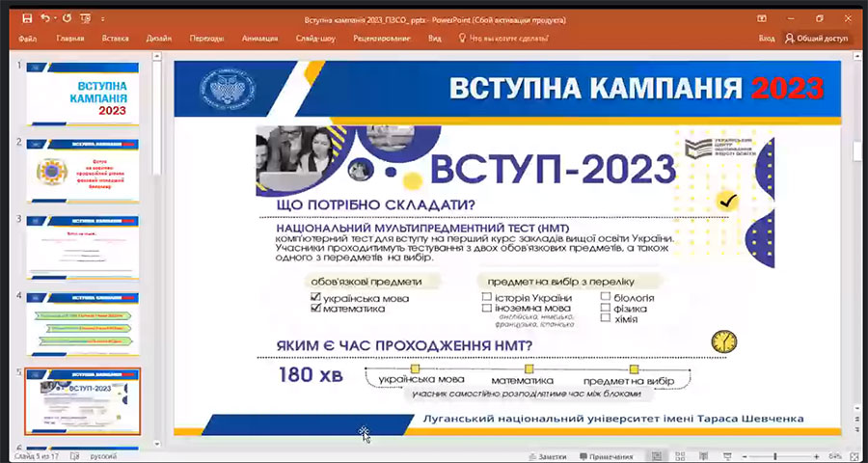Select the '180 хв' text

pos(311,374)
